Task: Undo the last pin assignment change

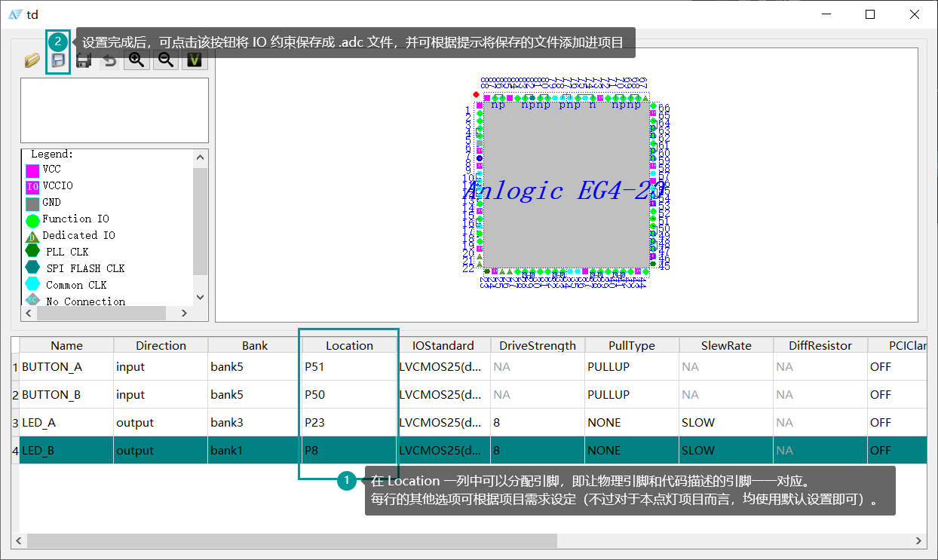Action: click(x=110, y=60)
